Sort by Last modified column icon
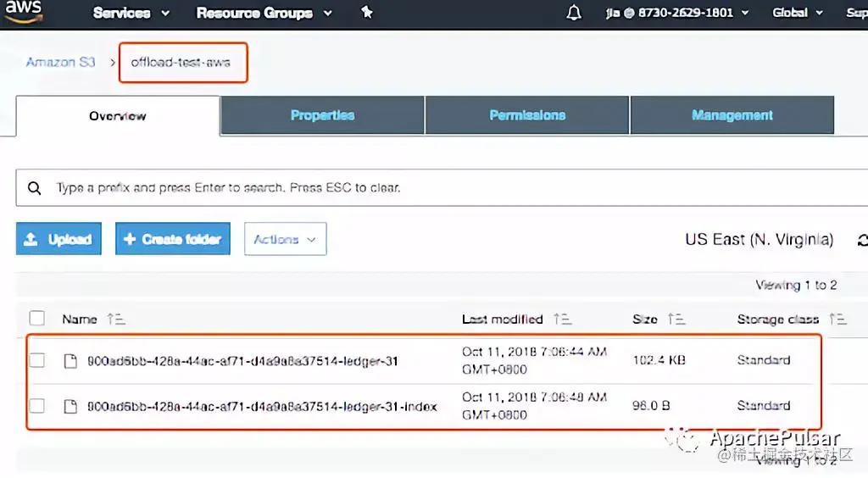The width and height of the screenshot is (868, 478). coord(562,320)
